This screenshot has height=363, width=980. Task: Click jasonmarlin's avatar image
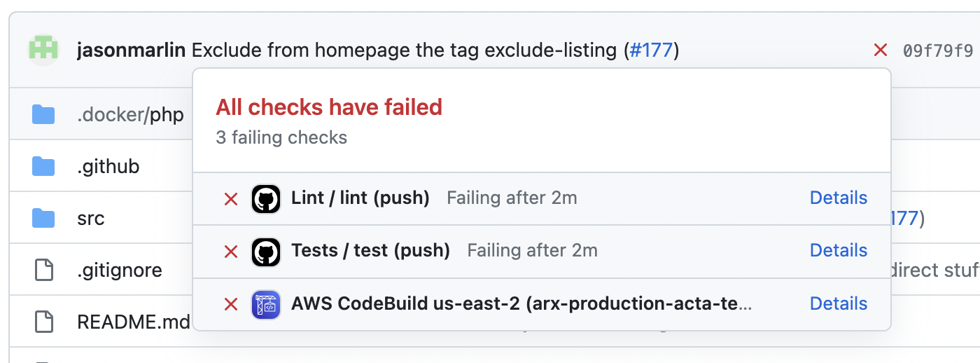[x=43, y=50]
